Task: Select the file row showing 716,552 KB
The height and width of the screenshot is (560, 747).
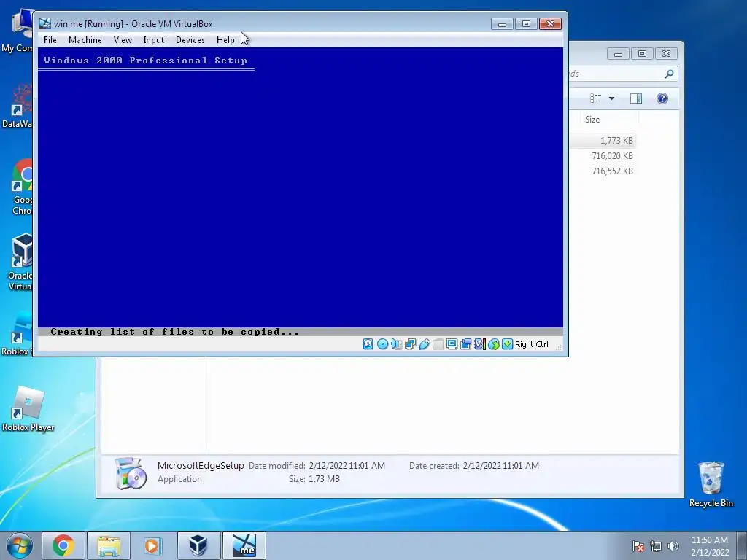Action: click(603, 171)
